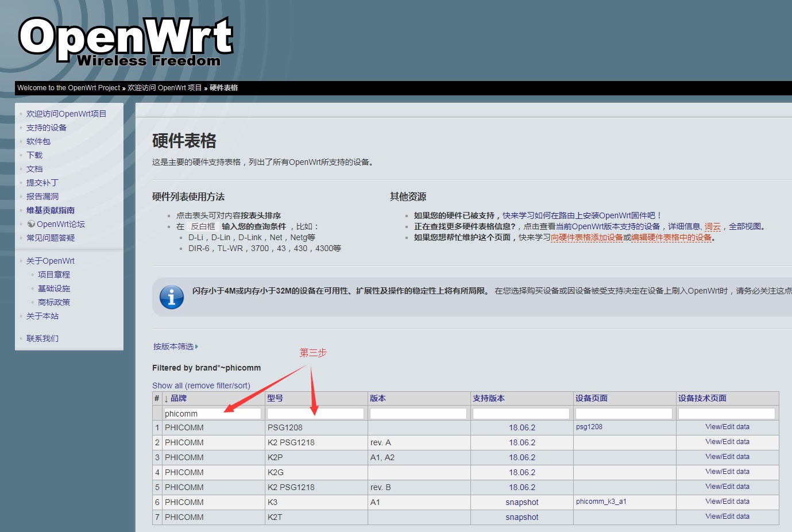Image resolution: width=792 pixels, height=532 pixels.
Task: Open sidebar link 常见问题答疑
Action: click(x=51, y=238)
